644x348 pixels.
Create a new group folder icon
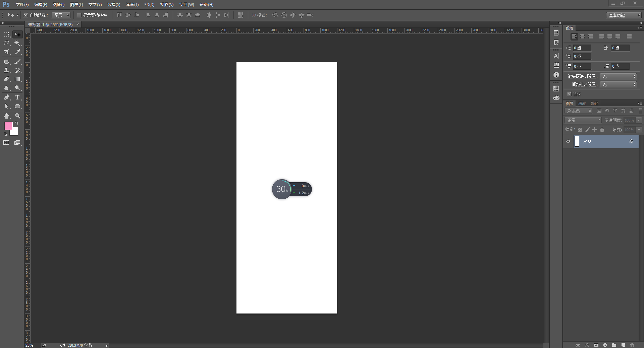(x=614, y=345)
